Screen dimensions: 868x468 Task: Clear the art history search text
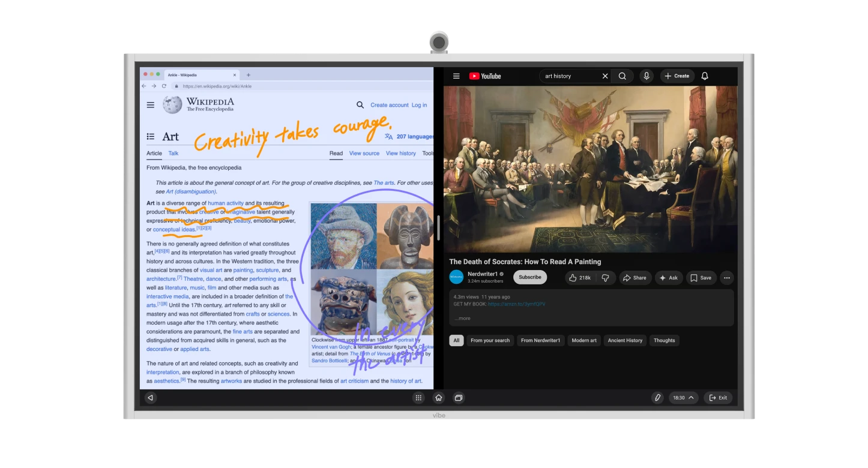click(605, 76)
